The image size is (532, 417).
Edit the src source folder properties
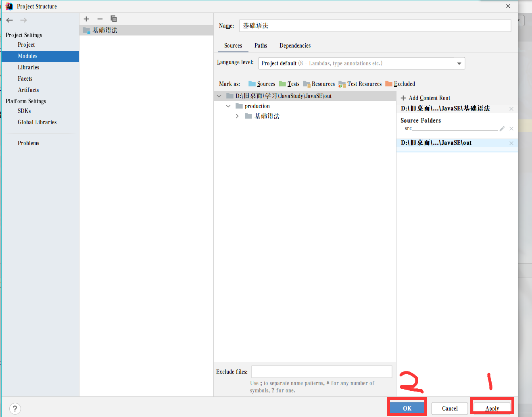[x=502, y=129]
